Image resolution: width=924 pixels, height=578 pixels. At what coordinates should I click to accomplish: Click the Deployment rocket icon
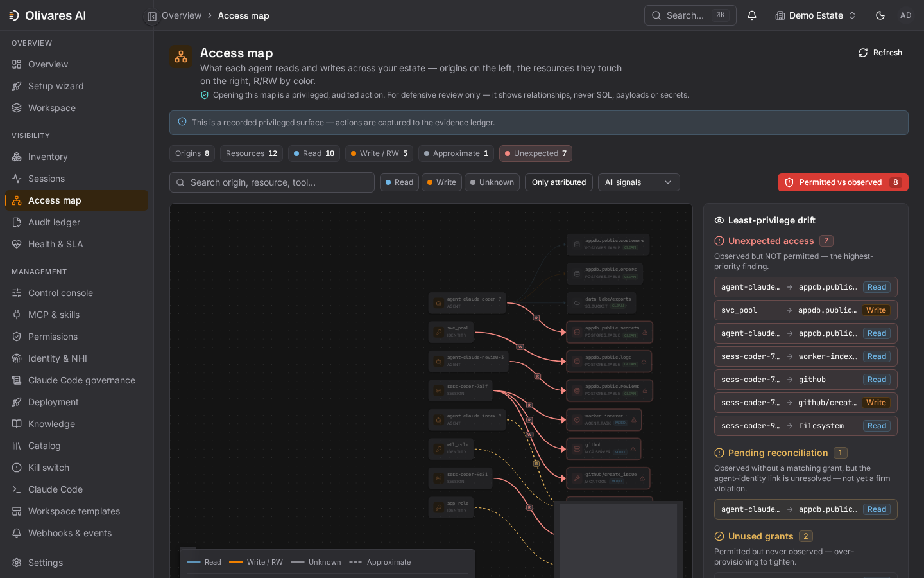tap(17, 402)
